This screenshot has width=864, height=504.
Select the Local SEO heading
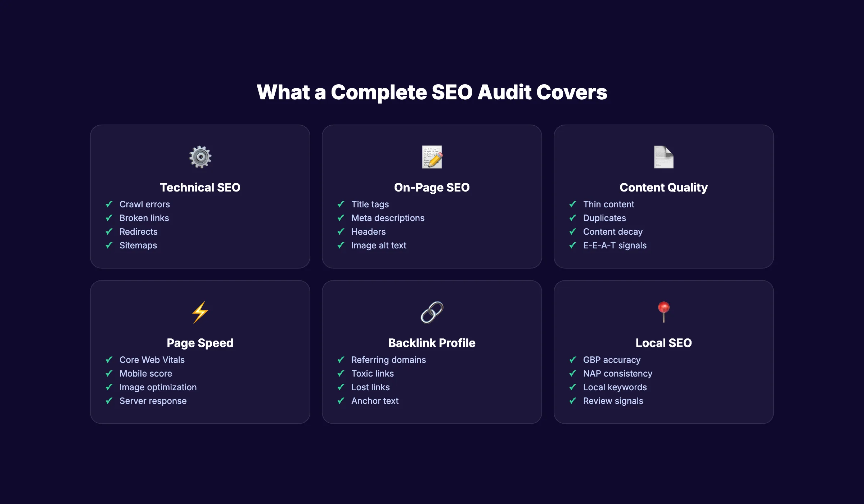tap(663, 343)
